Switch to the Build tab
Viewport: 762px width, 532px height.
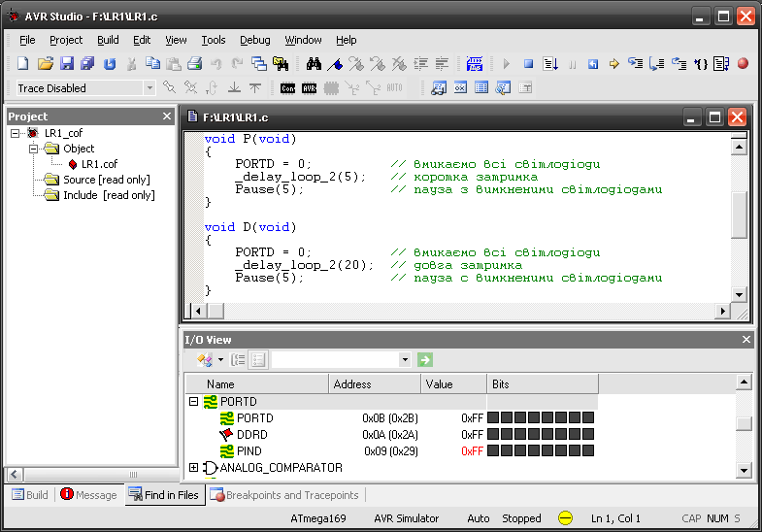point(30,494)
